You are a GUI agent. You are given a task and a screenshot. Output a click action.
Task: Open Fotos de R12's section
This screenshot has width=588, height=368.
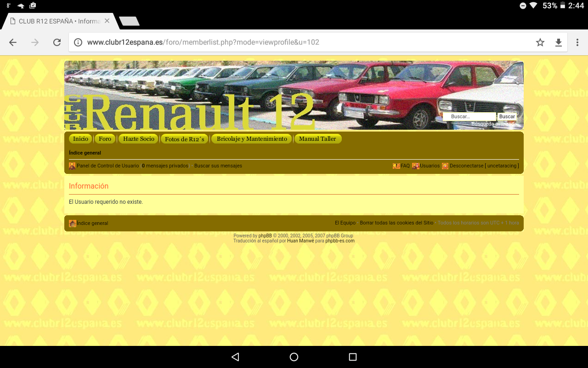tap(185, 139)
